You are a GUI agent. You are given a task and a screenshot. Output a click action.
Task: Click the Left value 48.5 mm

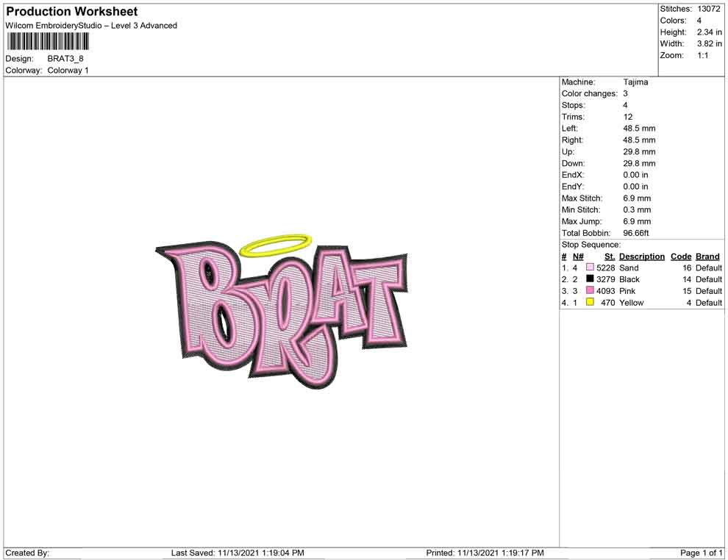click(x=639, y=129)
